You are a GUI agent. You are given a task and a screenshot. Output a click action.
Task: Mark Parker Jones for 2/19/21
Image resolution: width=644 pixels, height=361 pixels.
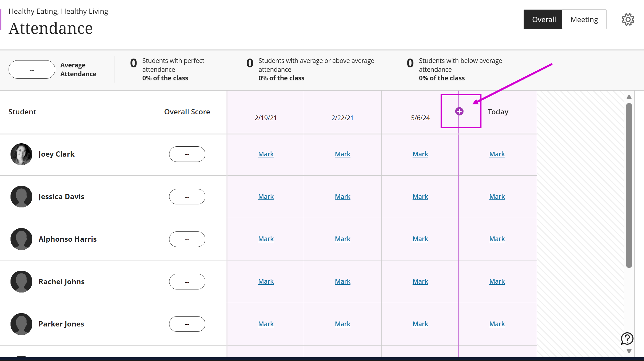(266, 324)
